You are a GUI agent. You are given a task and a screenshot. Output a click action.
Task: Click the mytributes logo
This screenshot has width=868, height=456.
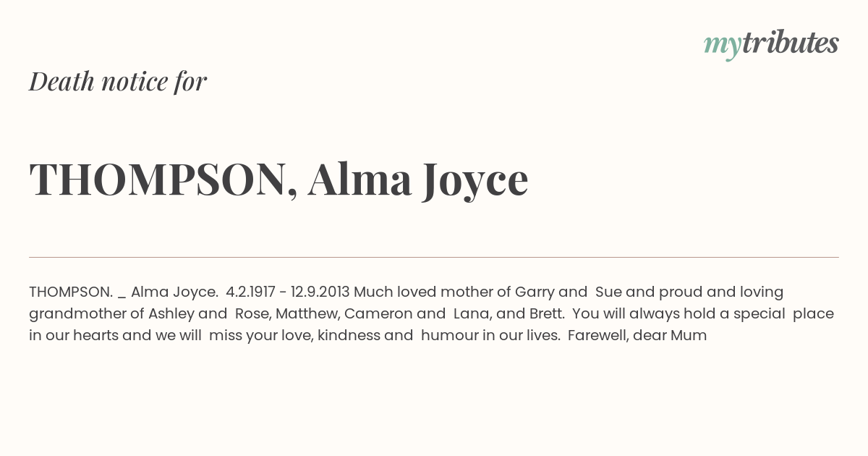click(771, 44)
